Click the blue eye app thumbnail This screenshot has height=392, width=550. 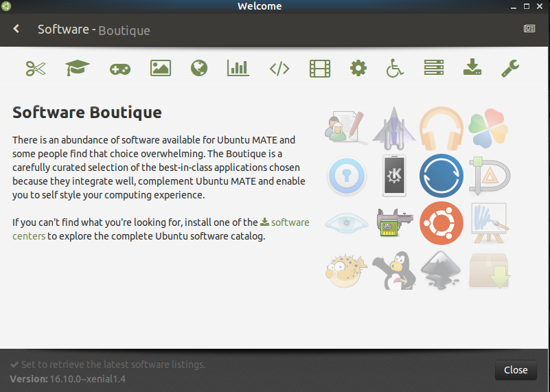[347, 223]
